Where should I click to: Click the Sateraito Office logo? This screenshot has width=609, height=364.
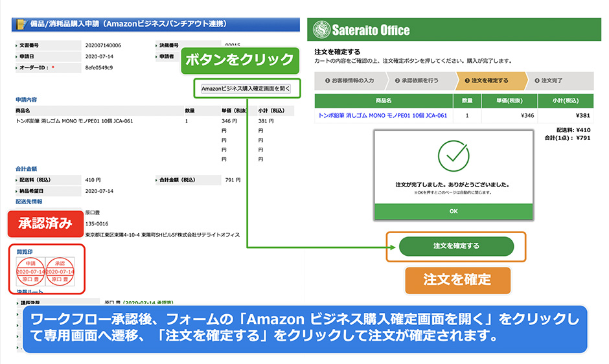click(x=362, y=30)
